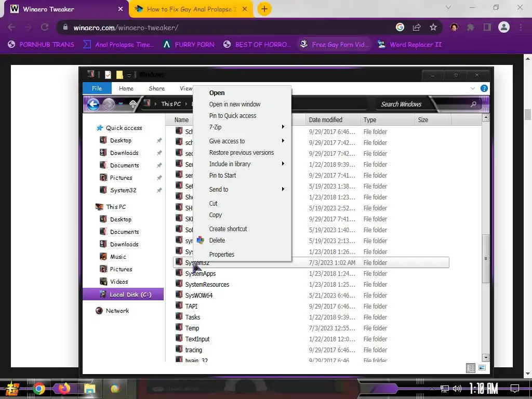Toggle the browser side panel icon
The width and height of the screenshot is (532, 399).
click(487, 27)
